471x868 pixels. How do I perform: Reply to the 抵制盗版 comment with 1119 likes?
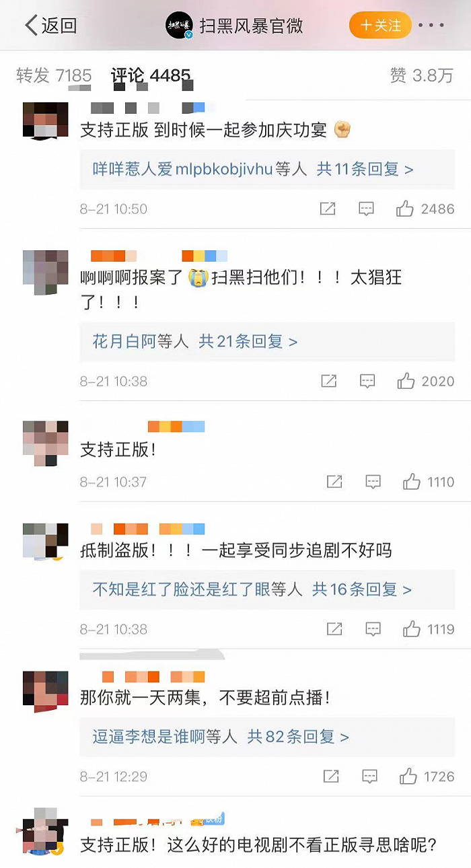pos(373,630)
